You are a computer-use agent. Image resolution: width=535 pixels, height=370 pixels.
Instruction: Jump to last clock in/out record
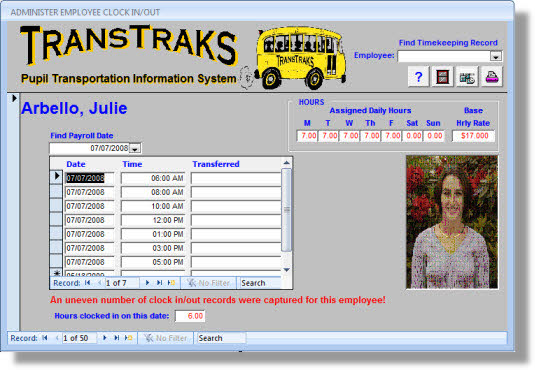(x=159, y=283)
